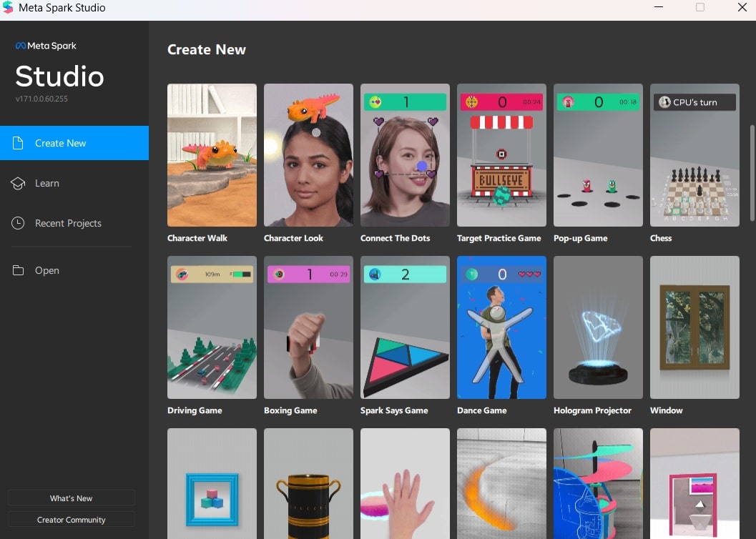Image resolution: width=756 pixels, height=539 pixels.
Task: Open the Connect The Dots template
Action: coord(405,155)
